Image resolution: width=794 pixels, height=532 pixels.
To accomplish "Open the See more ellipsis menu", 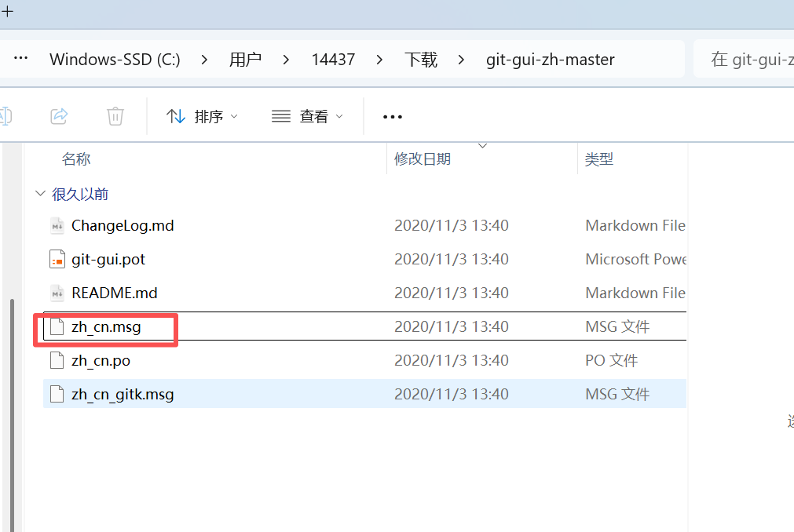I will 393,117.
